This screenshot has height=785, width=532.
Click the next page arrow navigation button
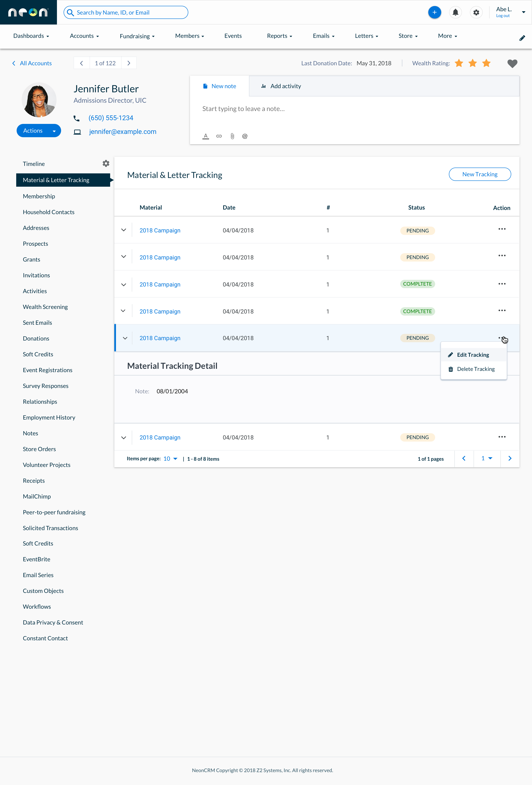tap(509, 458)
